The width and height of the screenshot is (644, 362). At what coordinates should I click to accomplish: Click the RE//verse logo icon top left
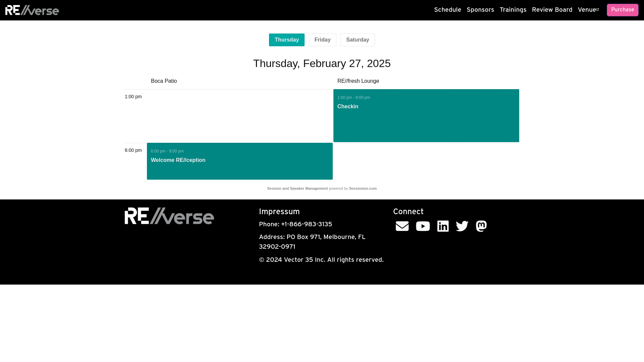coord(32,10)
